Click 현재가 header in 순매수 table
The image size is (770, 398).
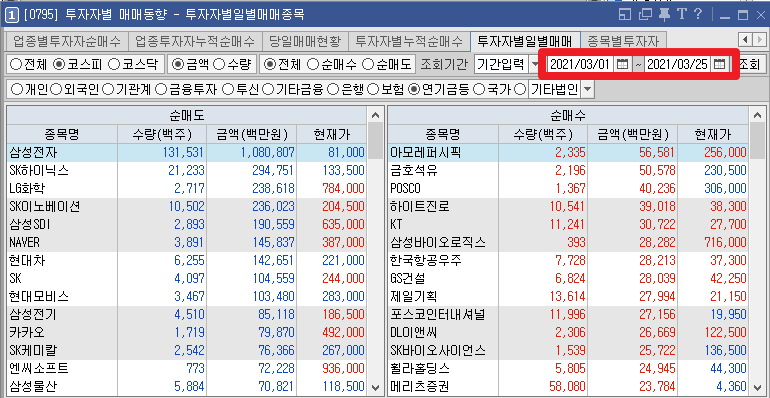[713, 134]
